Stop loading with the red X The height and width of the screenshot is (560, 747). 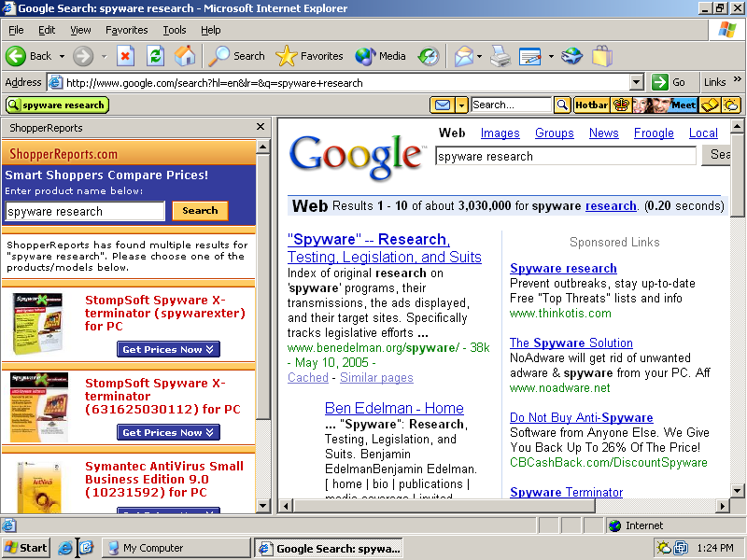click(x=125, y=56)
